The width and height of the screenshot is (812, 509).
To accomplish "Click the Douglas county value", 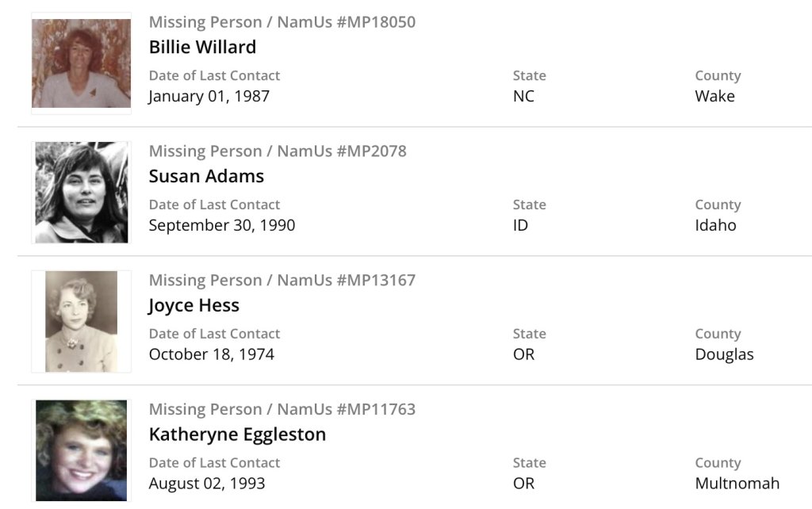I will (724, 354).
